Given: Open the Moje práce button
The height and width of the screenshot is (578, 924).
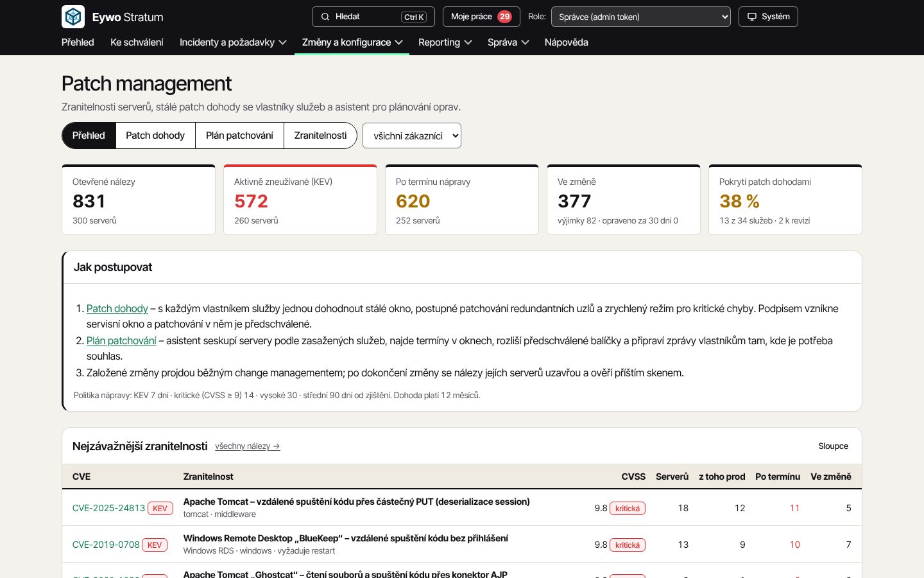Looking at the screenshot, I should (481, 17).
